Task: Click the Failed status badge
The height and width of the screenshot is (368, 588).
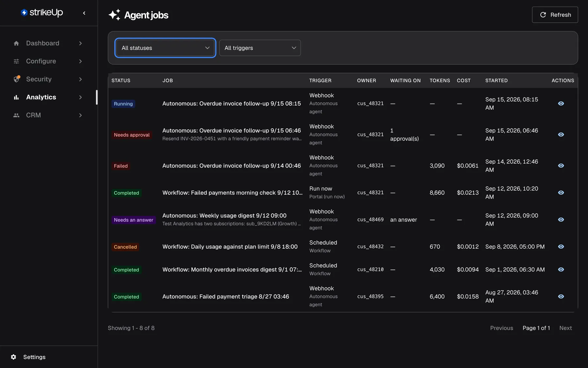Action: click(121, 166)
